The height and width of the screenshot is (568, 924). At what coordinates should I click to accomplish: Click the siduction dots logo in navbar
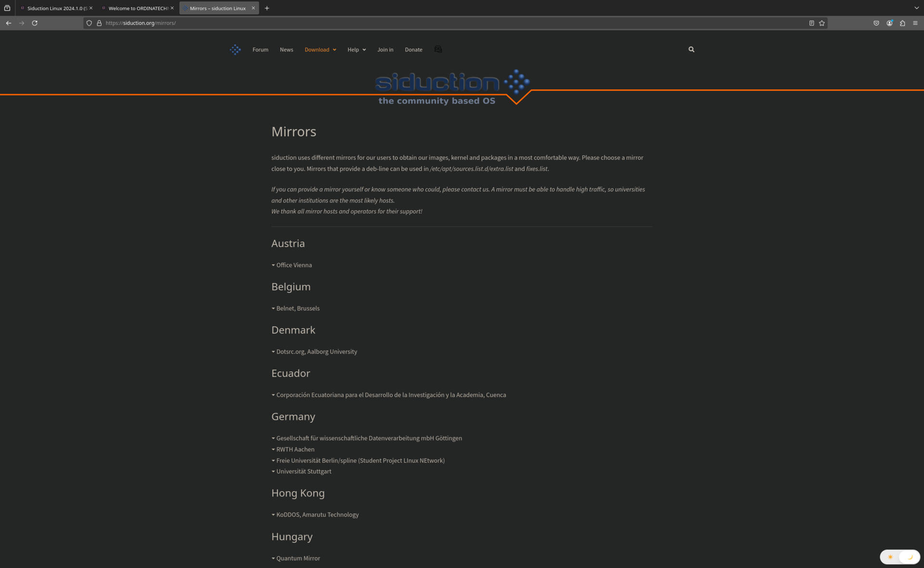(x=235, y=50)
